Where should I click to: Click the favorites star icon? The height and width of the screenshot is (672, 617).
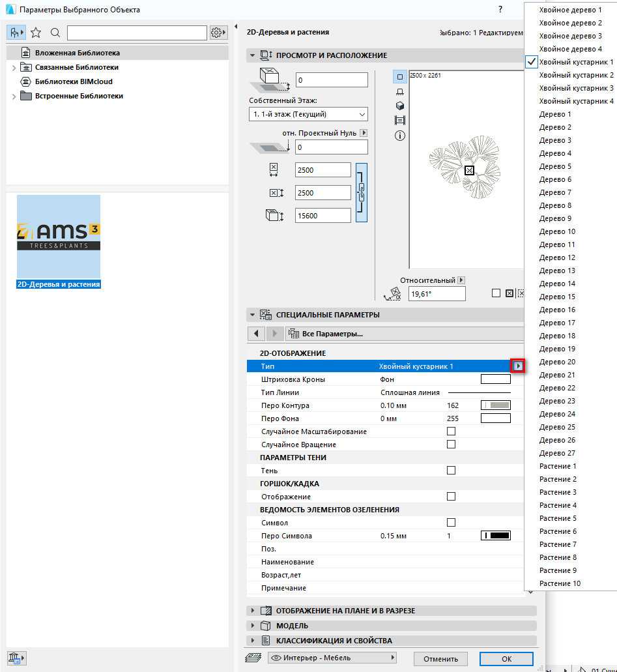click(x=36, y=33)
